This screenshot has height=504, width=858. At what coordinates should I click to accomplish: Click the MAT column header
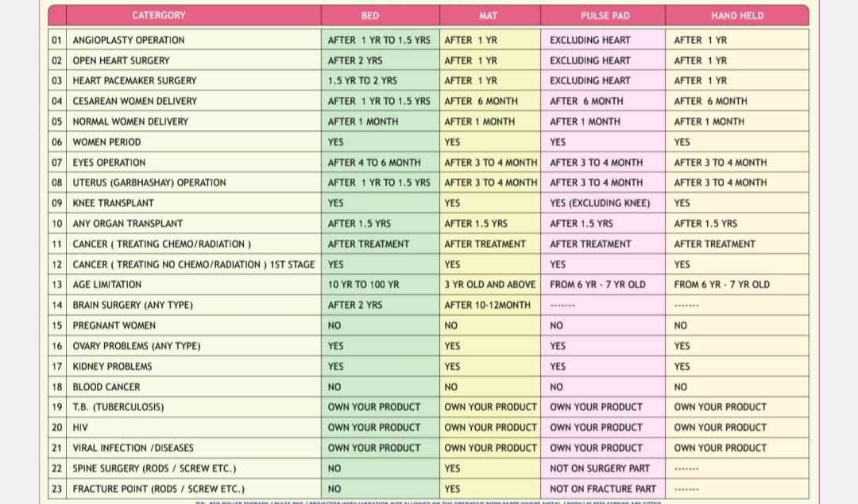[x=489, y=15]
